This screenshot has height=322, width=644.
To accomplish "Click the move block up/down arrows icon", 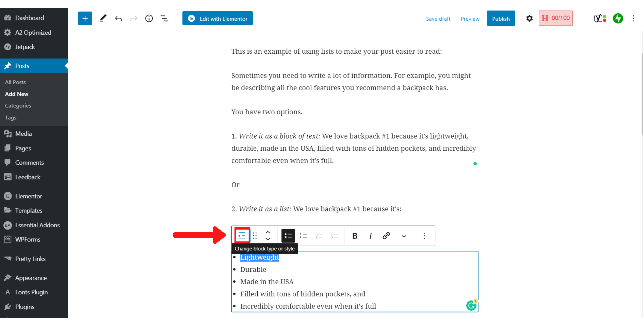I will pyautogui.click(x=267, y=235).
